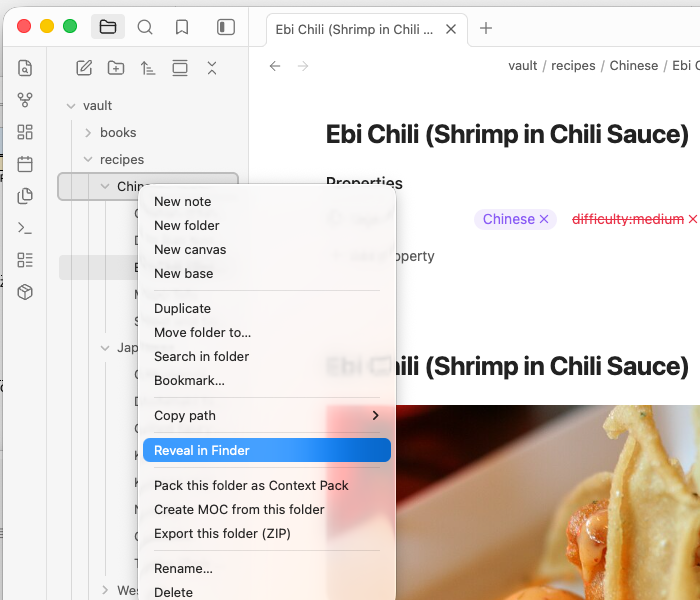This screenshot has width=700, height=600.
Task: Open Copy path submenu arrow
Action: pyautogui.click(x=375, y=416)
